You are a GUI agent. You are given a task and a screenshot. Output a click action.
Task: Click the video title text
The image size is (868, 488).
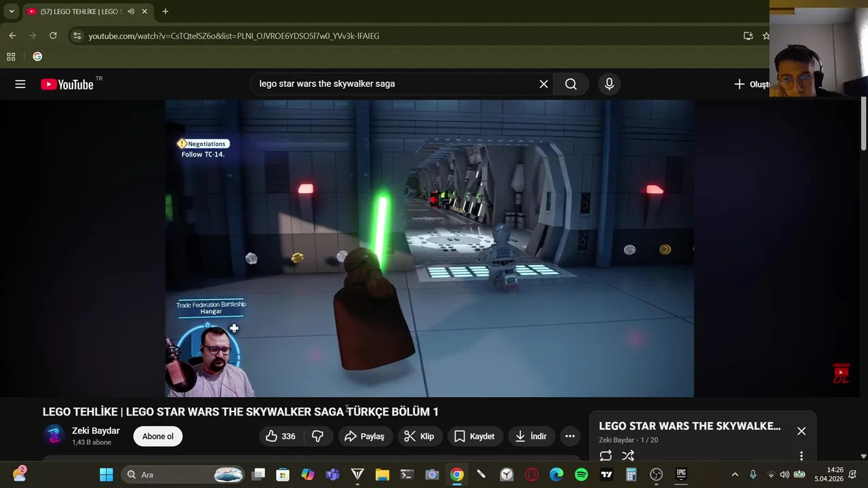pyautogui.click(x=241, y=411)
